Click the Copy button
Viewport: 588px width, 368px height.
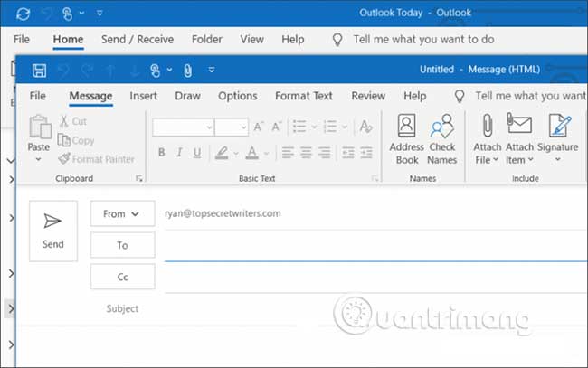pos(76,140)
